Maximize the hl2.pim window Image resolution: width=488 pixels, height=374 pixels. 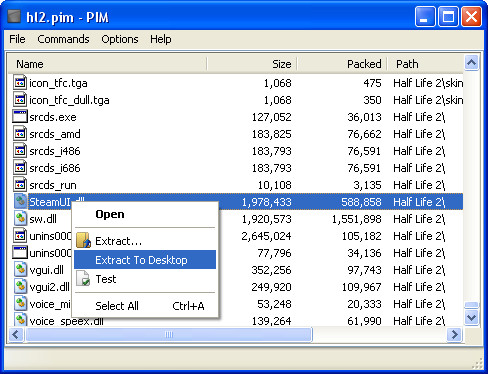point(448,17)
